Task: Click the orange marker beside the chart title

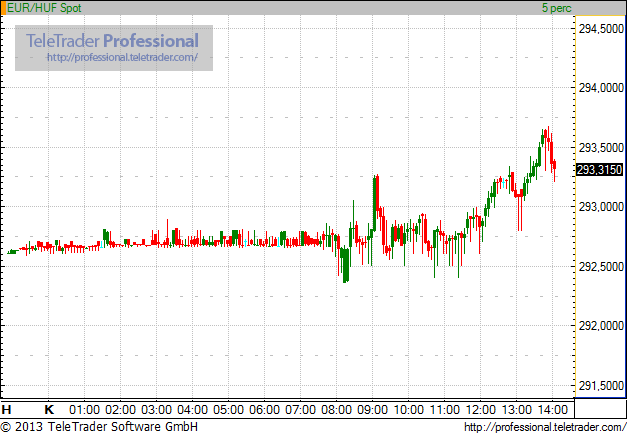Action: [3, 8]
